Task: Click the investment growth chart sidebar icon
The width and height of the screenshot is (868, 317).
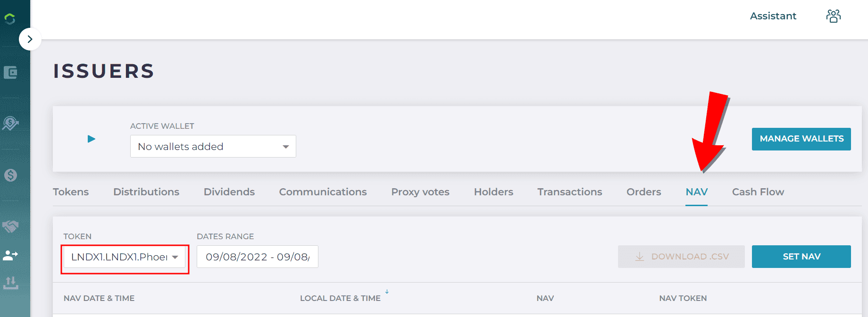Action: (10, 124)
